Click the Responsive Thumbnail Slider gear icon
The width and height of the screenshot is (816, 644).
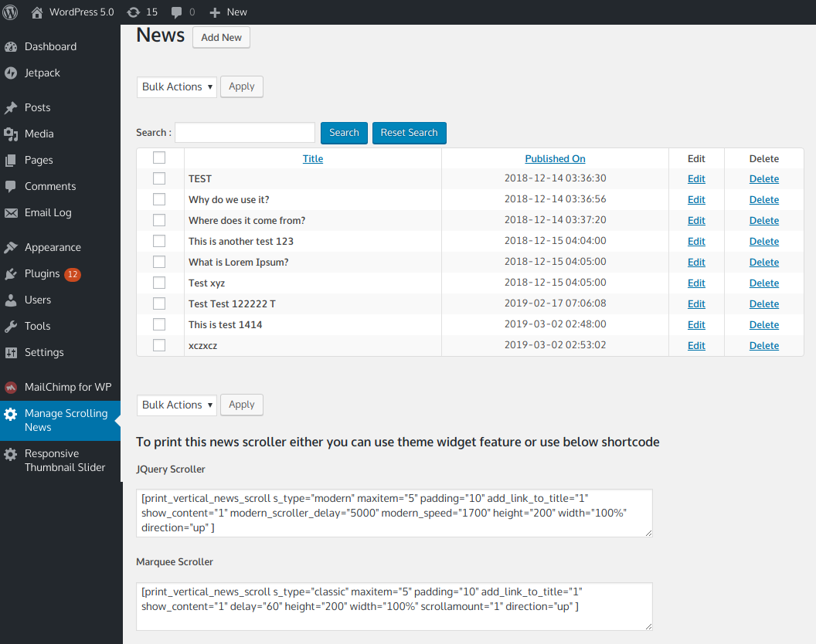click(11, 454)
